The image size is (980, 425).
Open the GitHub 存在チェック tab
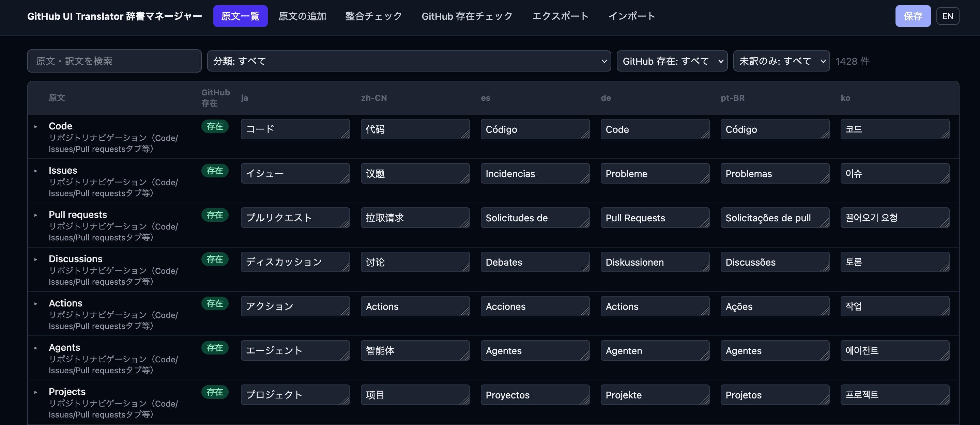(x=467, y=16)
